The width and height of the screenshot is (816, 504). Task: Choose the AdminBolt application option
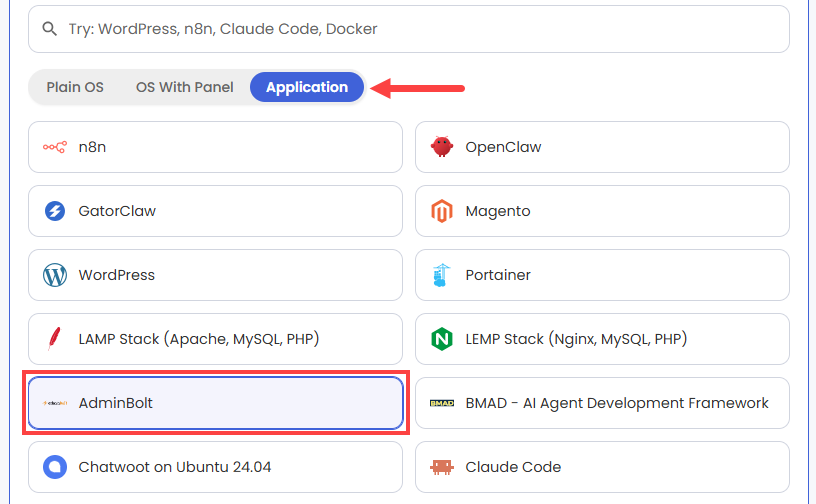pos(215,403)
